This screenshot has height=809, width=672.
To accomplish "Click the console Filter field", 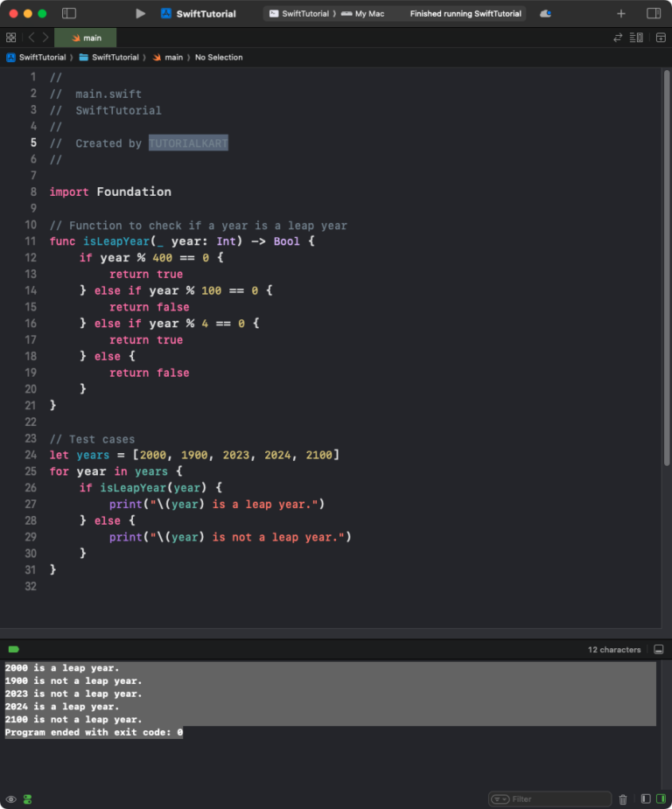I will [556, 799].
